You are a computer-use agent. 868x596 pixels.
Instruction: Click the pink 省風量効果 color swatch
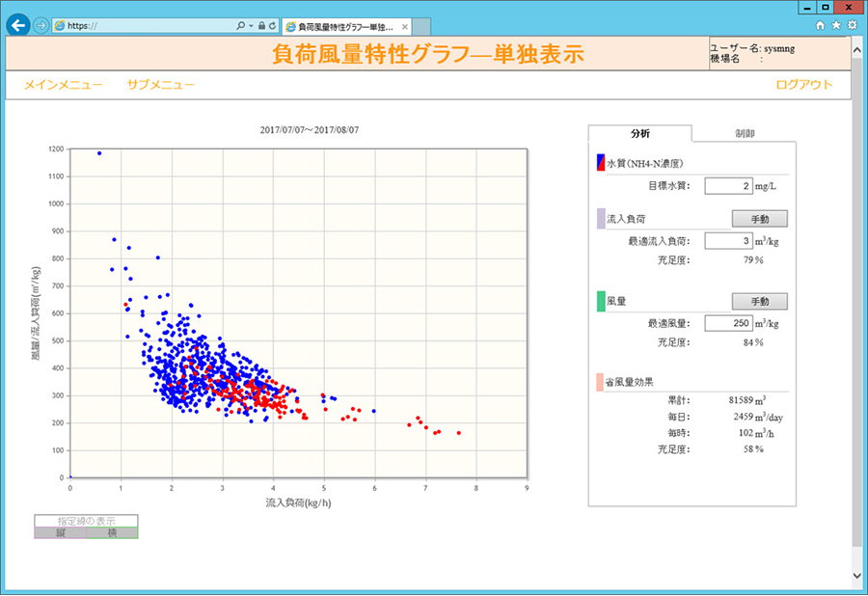click(600, 383)
